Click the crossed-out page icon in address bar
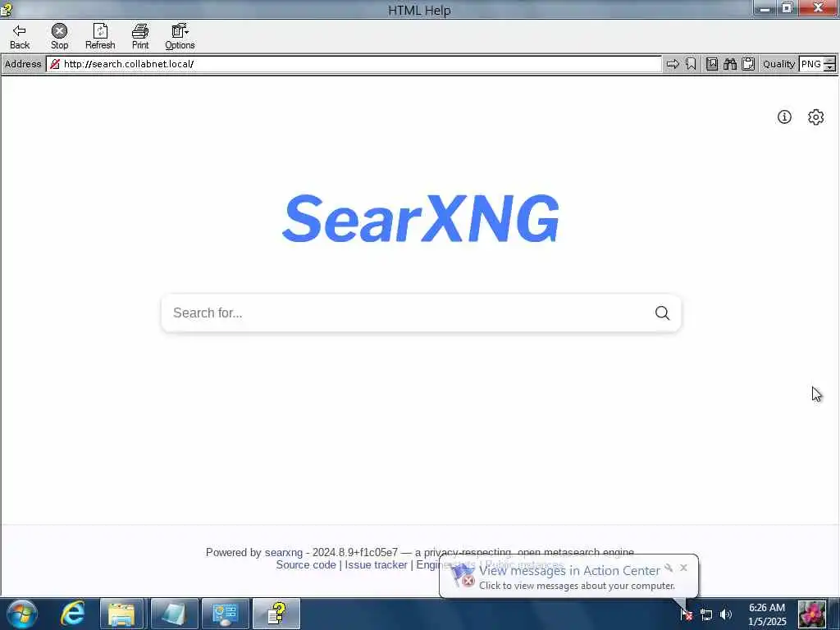840x630 pixels. [x=55, y=64]
